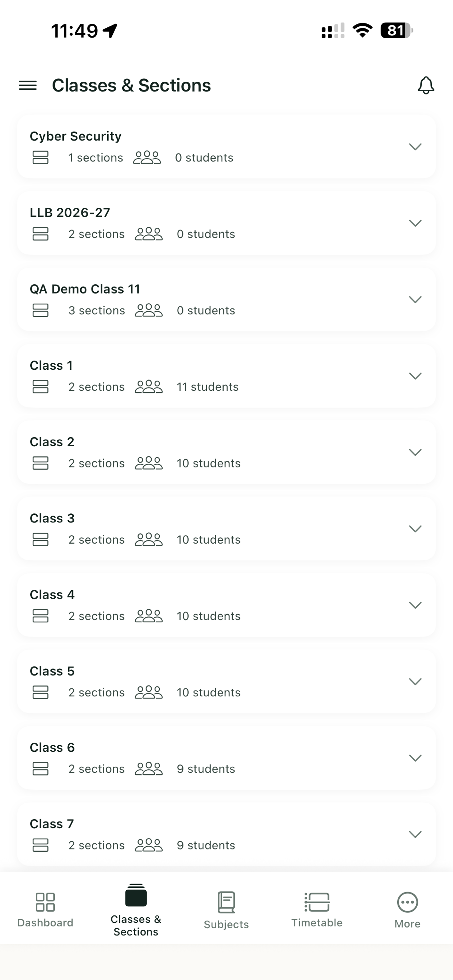Tap the Classes & Sections stack icon

(136, 895)
